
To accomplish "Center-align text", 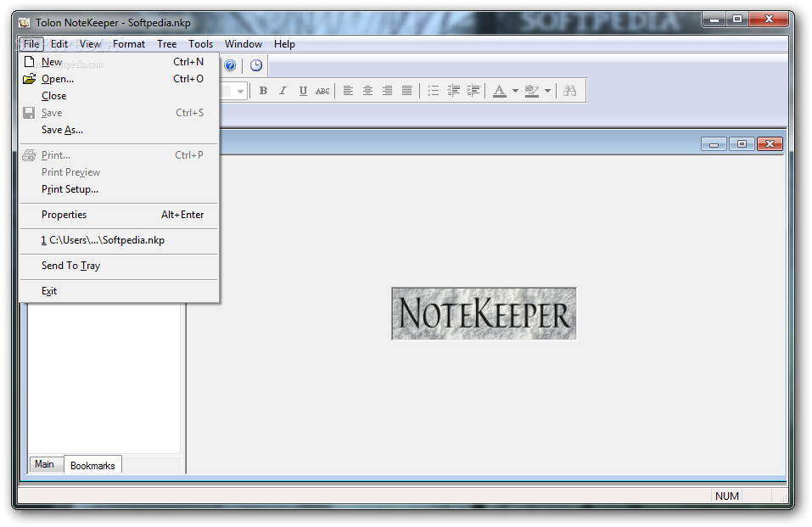I will tap(367, 91).
